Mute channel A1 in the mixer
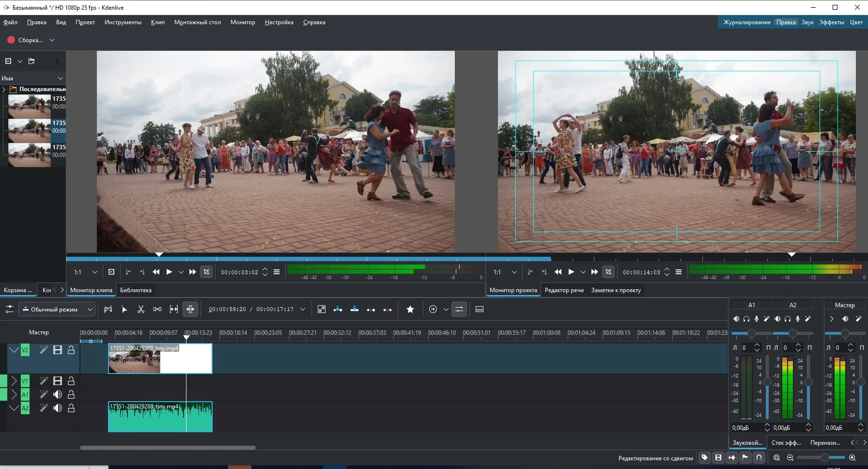The image size is (868, 469). click(x=736, y=319)
